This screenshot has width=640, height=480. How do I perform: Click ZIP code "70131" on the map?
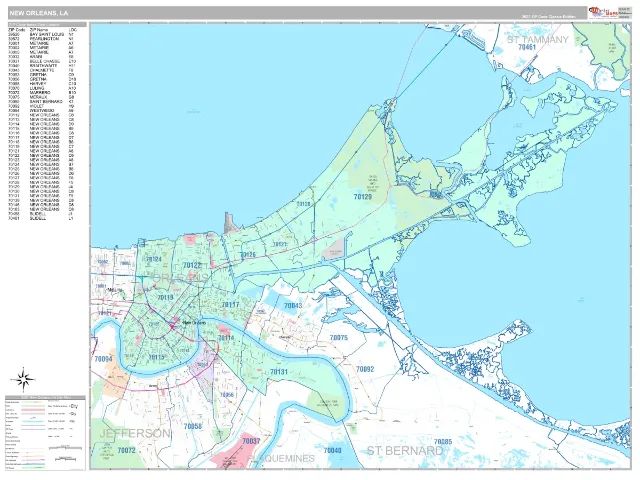[279, 372]
